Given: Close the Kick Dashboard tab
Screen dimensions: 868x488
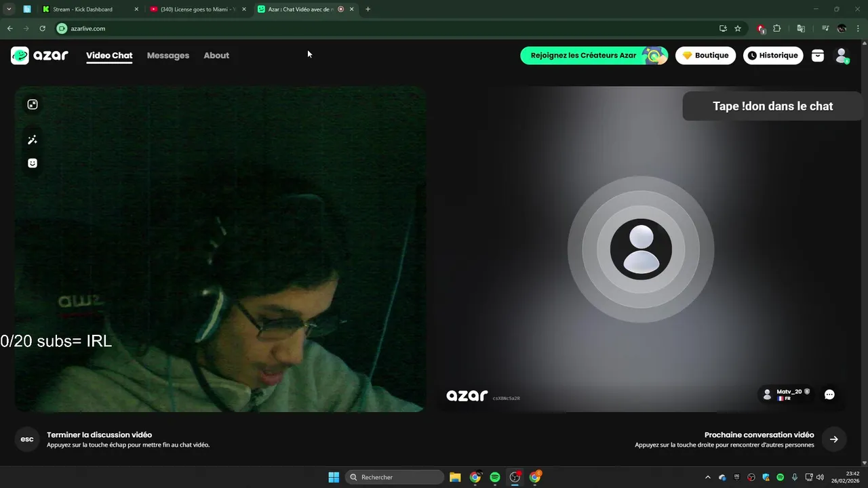Looking at the screenshot, I should (x=136, y=9).
